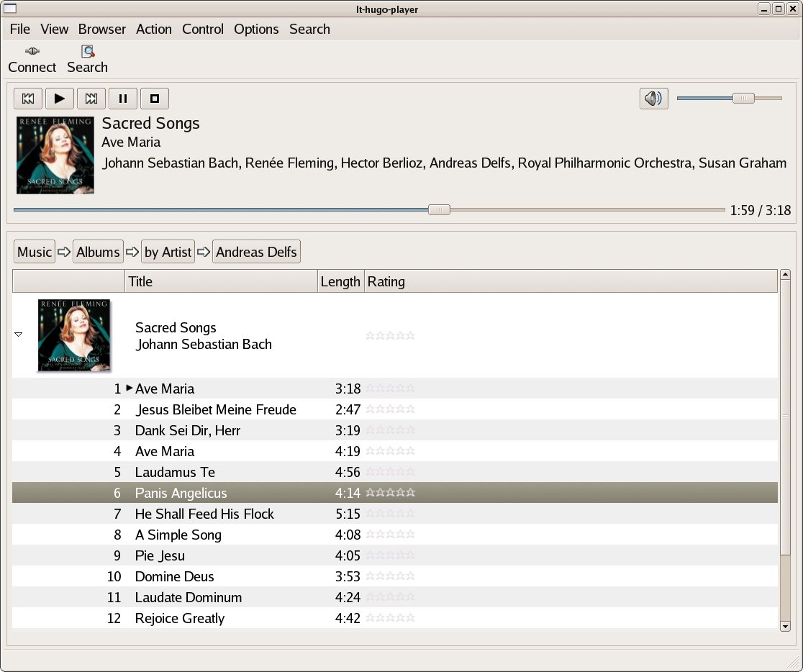Image resolution: width=803 pixels, height=672 pixels.
Task: Click the track list vertical scrollbar thumb
Action: click(785, 417)
